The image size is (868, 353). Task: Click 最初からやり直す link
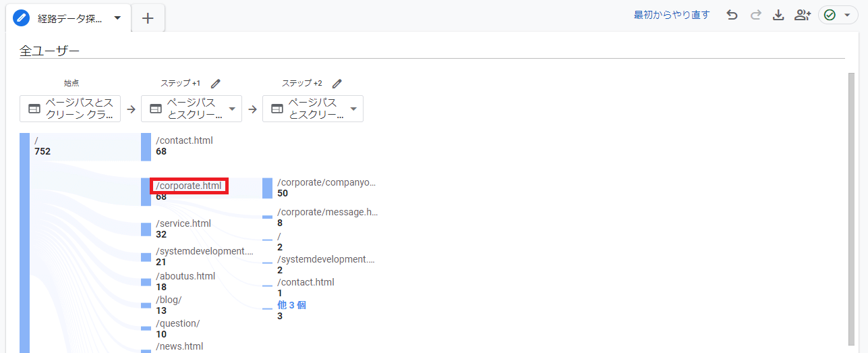coord(672,15)
